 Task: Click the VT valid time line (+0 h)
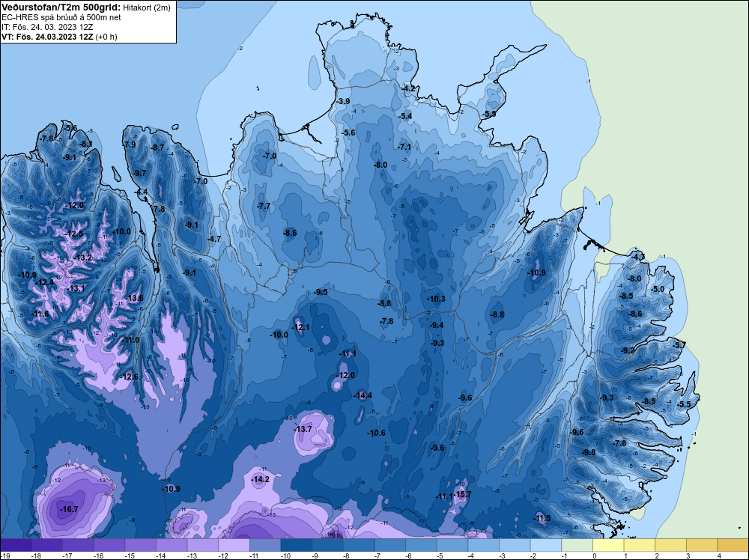(59, 37)
